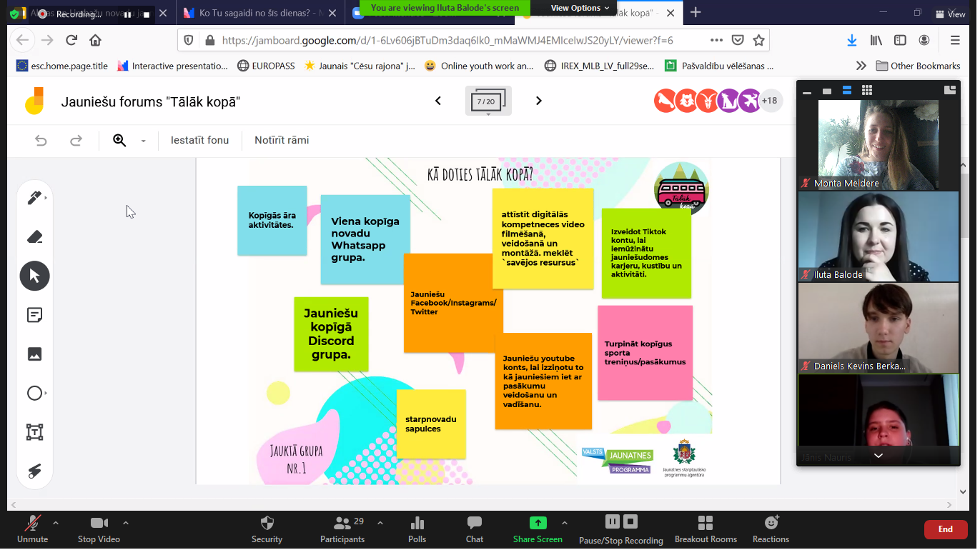Select Monta Meldere video thumbnail
Image resolution: width=980 pixels, height=555 pixels.
point(878,145)
